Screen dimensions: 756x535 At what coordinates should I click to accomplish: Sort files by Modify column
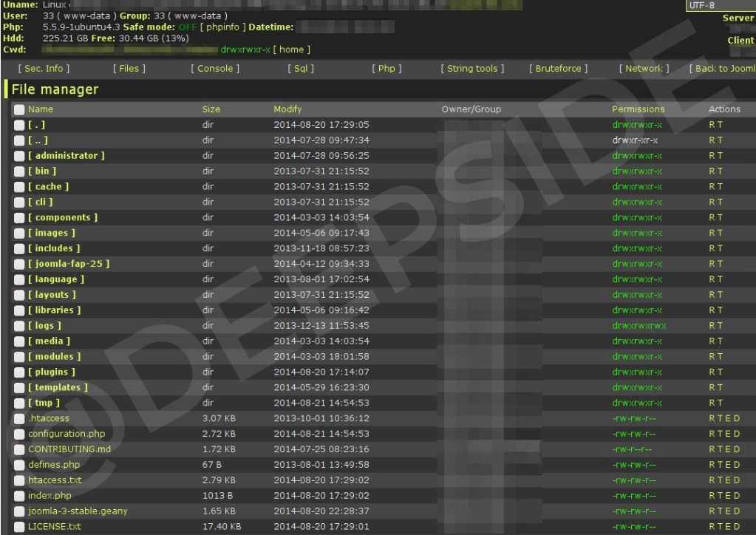287,109
